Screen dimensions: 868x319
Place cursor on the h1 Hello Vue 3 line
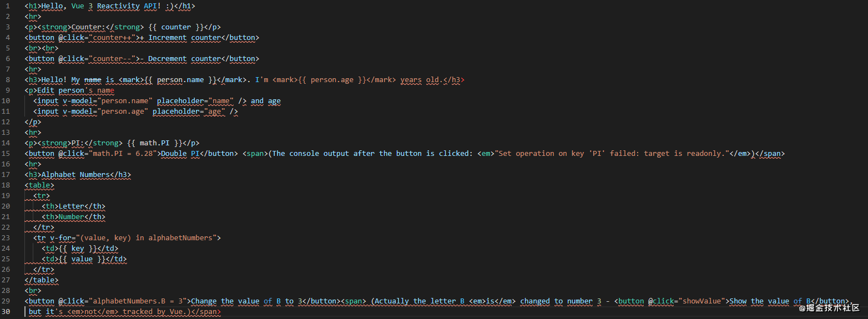pyautogui.click(x=110, y=6)
